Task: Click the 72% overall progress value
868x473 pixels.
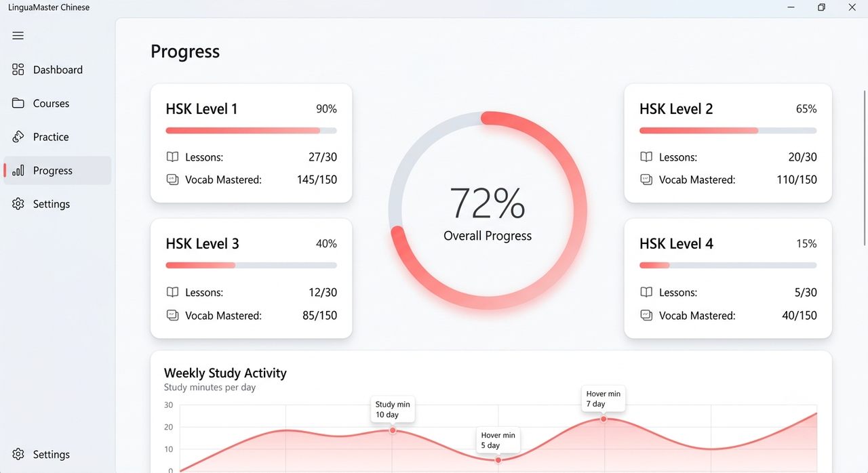Action: [x=488, y=203]
